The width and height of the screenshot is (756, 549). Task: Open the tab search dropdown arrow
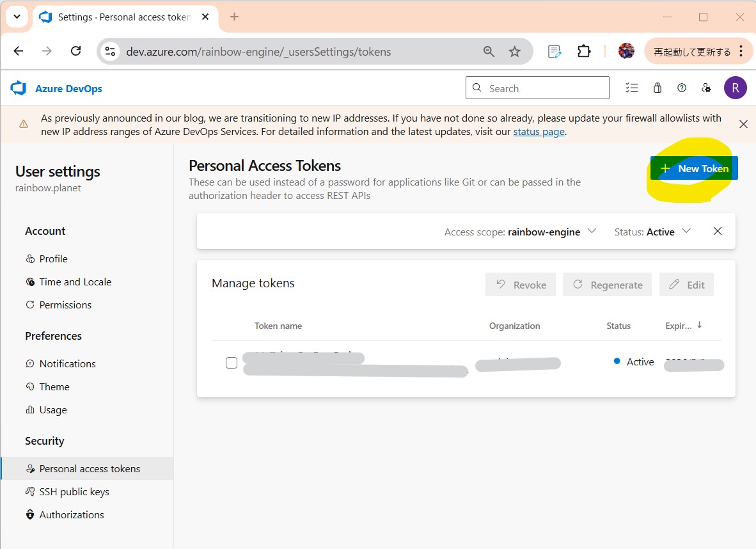pos(17,17)
